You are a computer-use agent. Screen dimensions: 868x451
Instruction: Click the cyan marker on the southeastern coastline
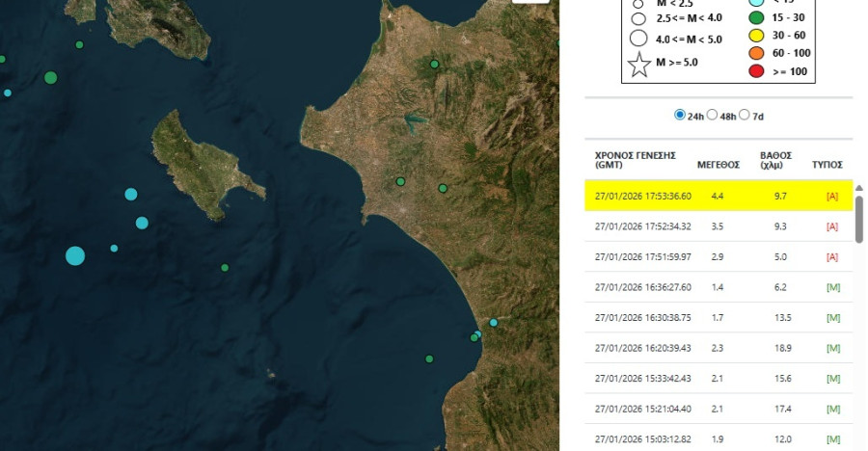click(x=493, y=323)
